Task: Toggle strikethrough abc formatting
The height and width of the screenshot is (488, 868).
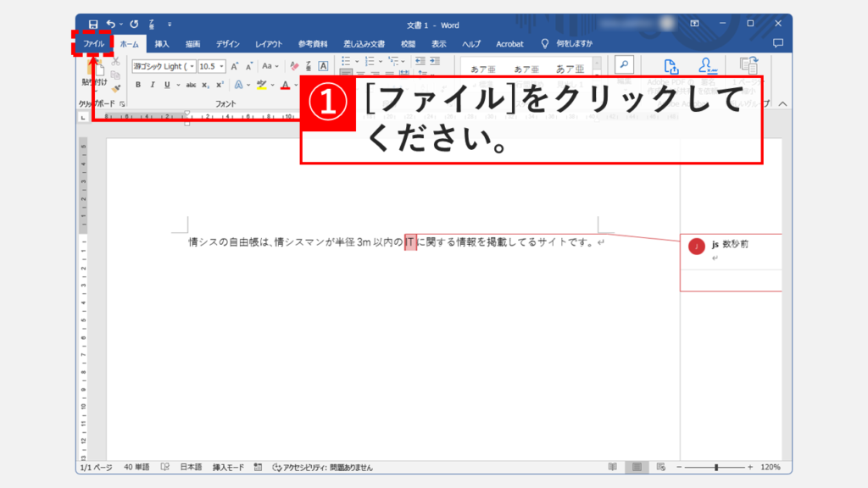Action: 191,85
